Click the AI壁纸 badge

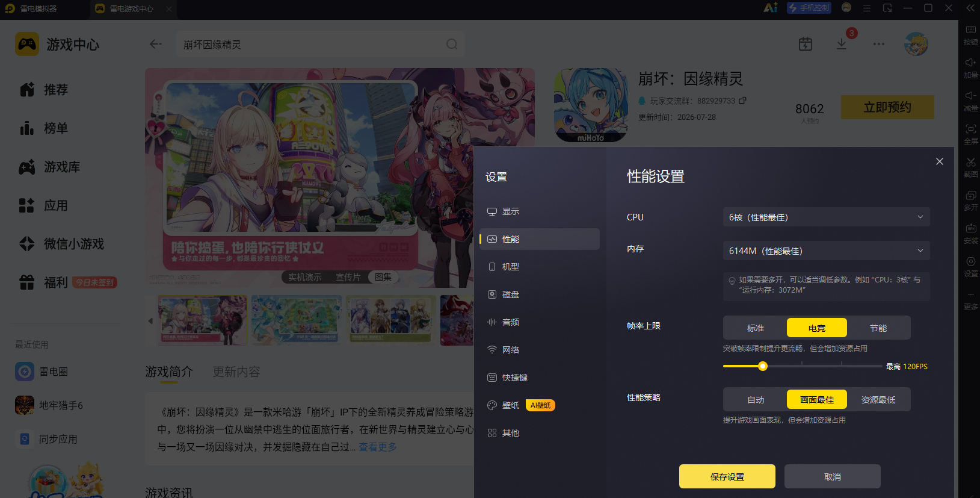tap(540, 405)
